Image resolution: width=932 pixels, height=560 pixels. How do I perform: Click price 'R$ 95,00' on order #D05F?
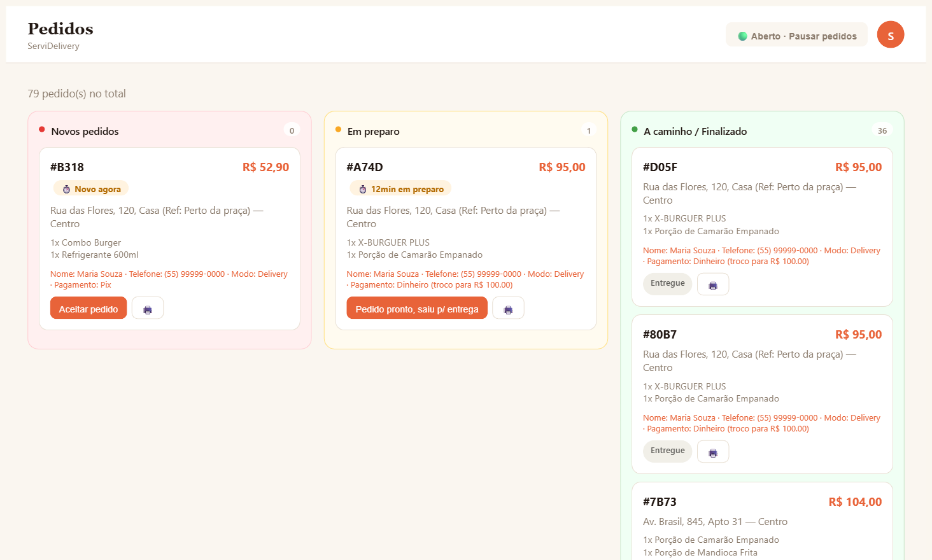pyautogui.click(x=858, y=167)
